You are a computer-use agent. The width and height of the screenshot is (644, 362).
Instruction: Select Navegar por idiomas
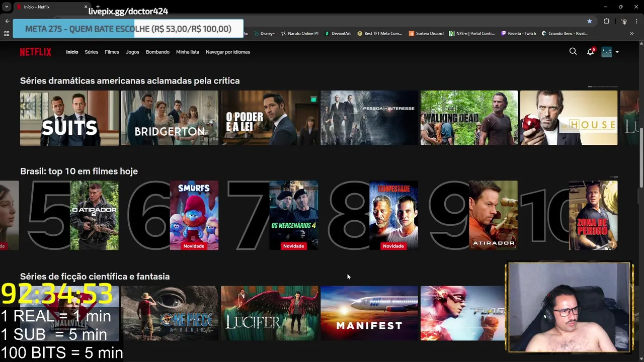click(228, 52)
